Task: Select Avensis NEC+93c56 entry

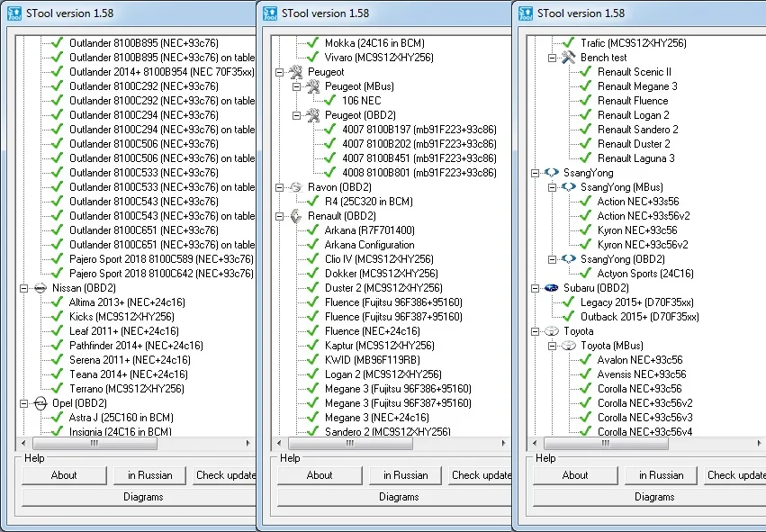Action: [642, 374]
